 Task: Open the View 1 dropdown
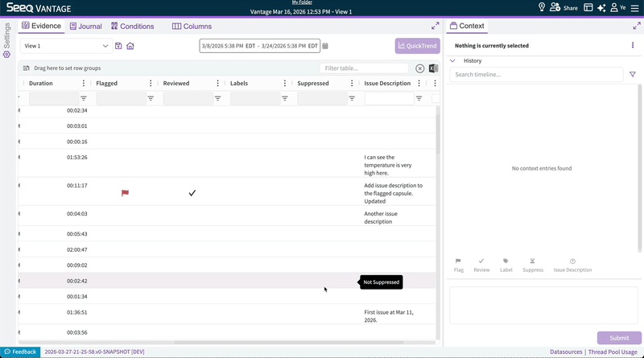click(66, 46)
